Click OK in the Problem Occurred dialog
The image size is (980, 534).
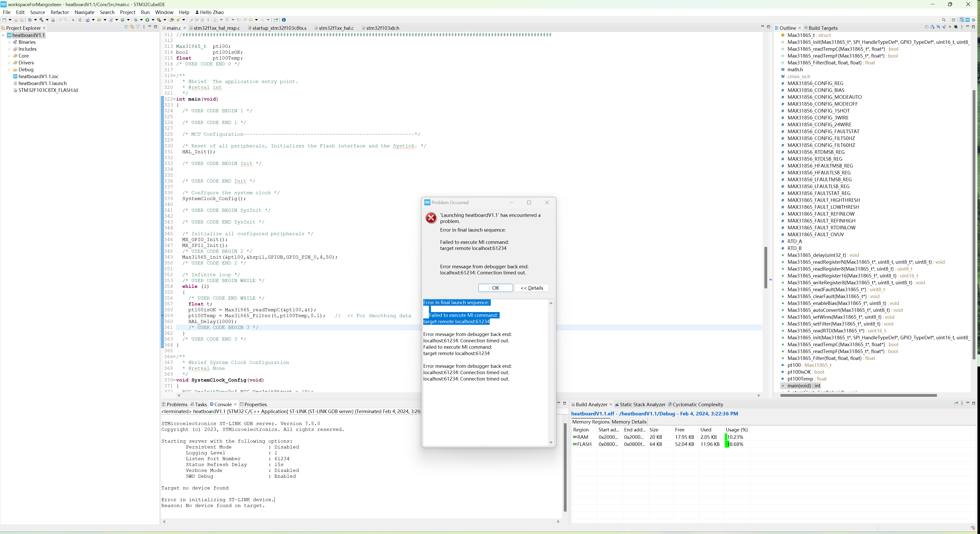point(495,288)
